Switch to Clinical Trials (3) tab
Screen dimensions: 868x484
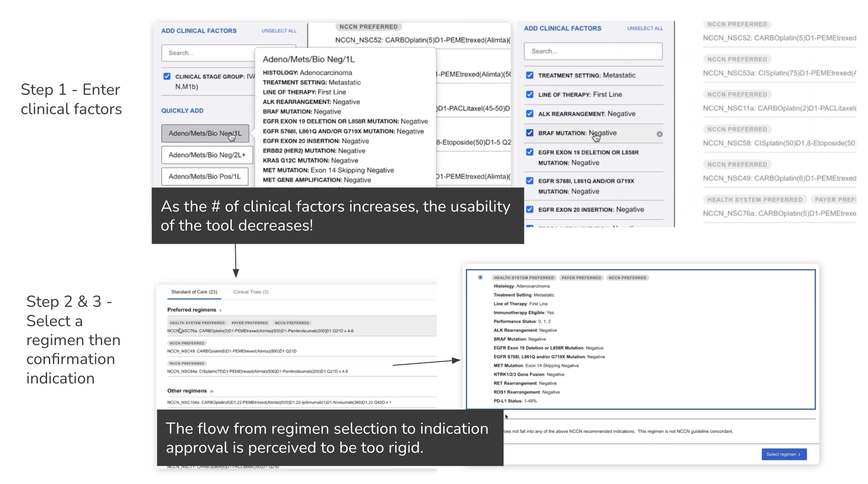click(x=251, y=292)
